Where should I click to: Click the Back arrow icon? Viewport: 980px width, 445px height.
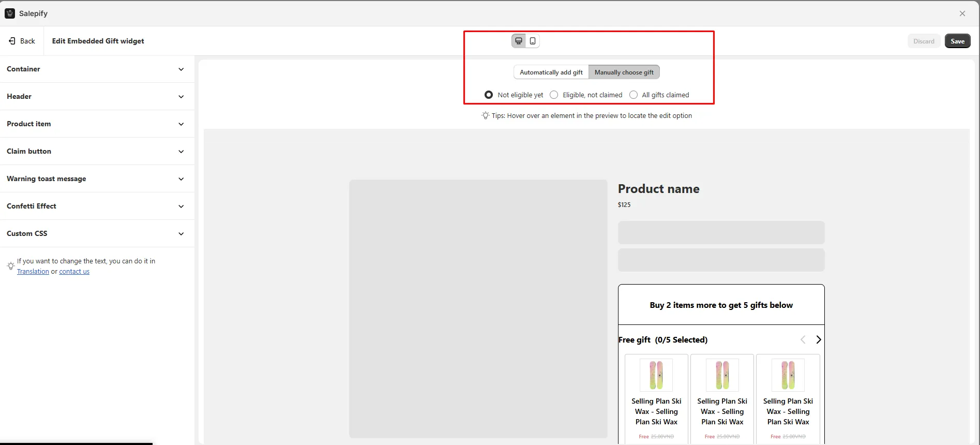click(x=12, y=41)
